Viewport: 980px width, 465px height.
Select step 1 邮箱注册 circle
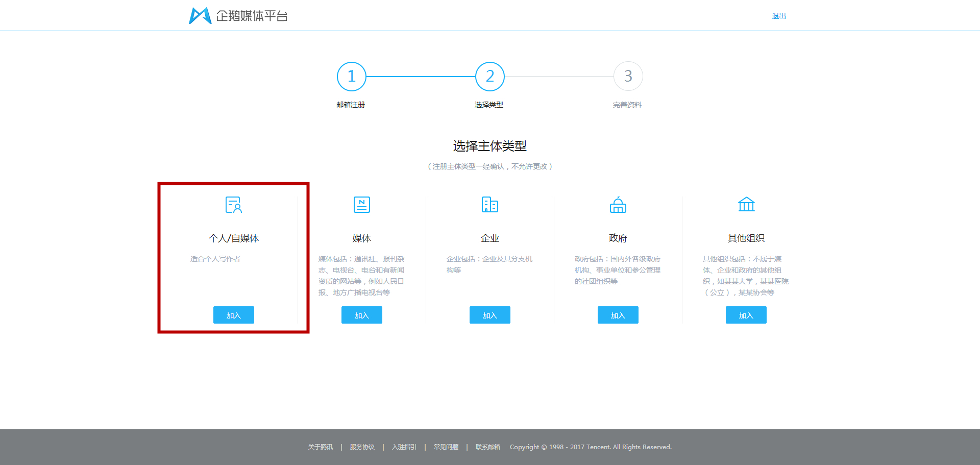click(x=351, y=77)
